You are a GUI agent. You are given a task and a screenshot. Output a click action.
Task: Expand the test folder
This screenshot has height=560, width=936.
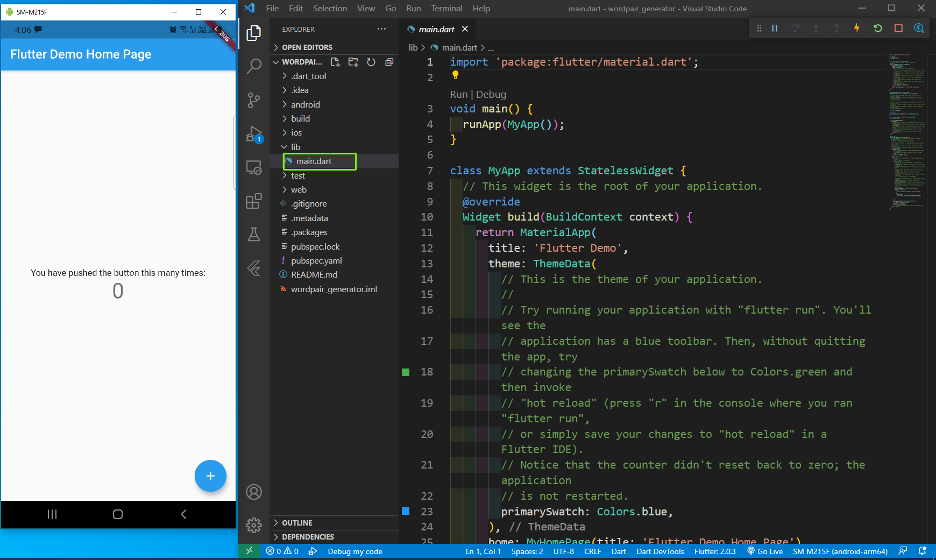click(x=297, y=175)
